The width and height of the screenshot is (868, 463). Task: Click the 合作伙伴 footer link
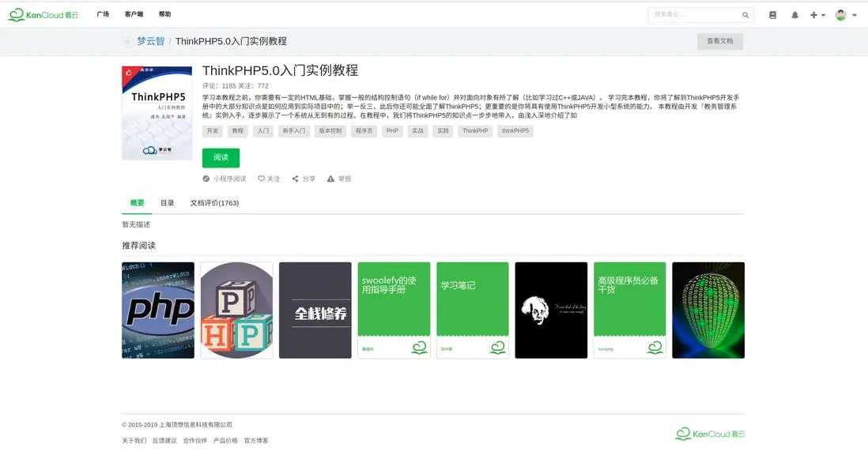[194, 441]
